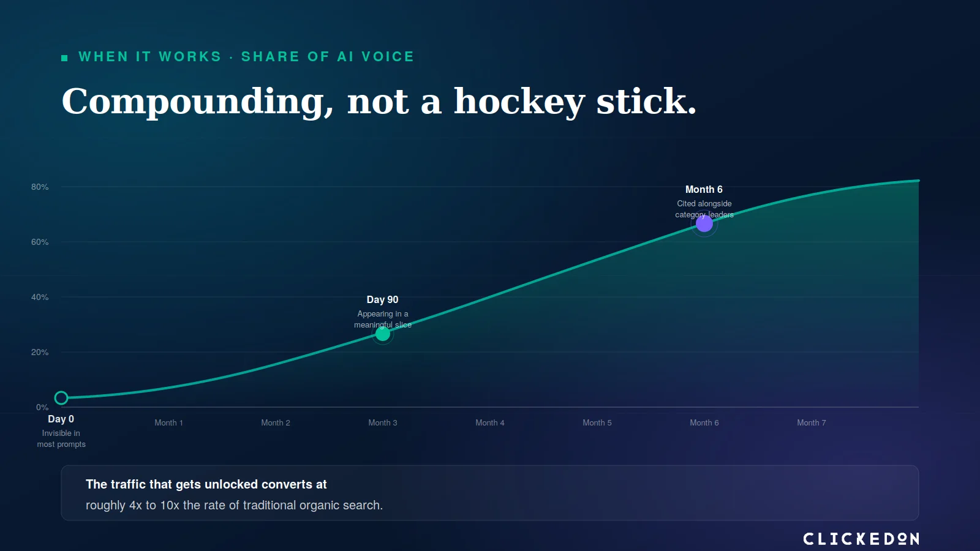Screen dimensions: 980x551
Task: Click the Month 2 x-axis label
Action: (276, 422)
